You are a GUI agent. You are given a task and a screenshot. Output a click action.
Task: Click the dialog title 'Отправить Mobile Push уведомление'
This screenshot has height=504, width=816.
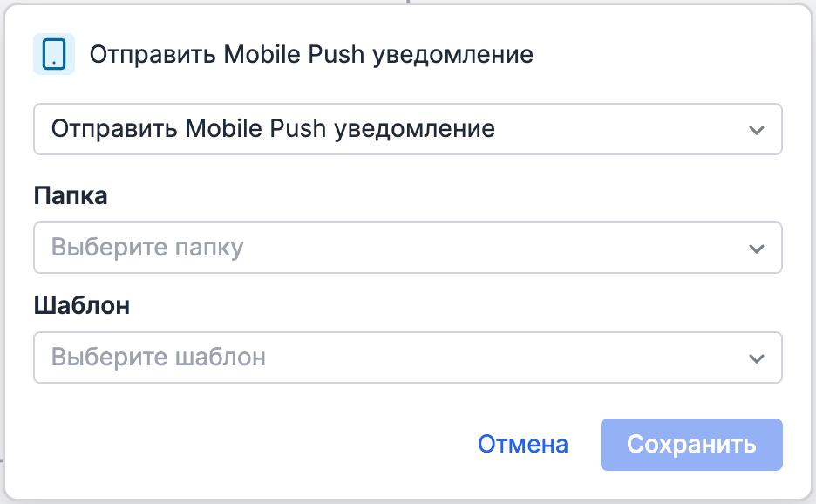click(311, 54)
